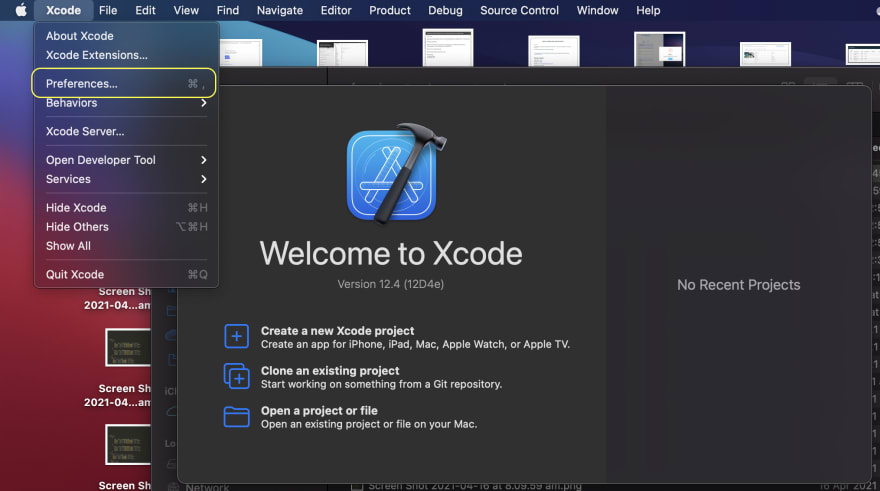Click the plus icon for new project

(236, 336)
